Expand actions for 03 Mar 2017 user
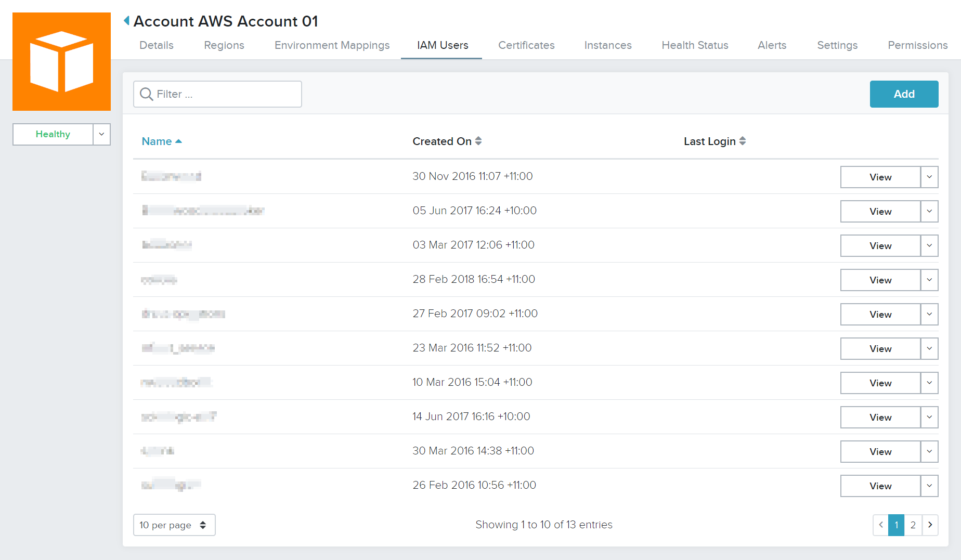 (x=929, y=246)
